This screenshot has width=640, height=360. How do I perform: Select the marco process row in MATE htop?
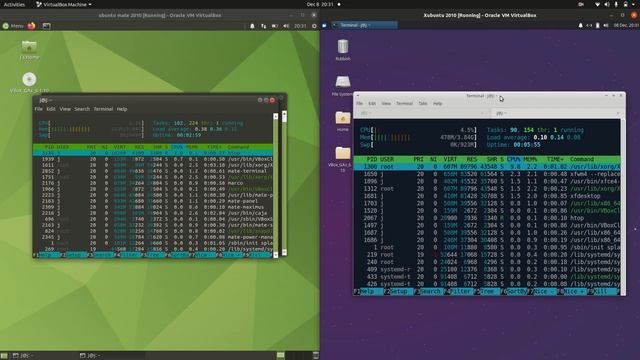tap(153, 183)
